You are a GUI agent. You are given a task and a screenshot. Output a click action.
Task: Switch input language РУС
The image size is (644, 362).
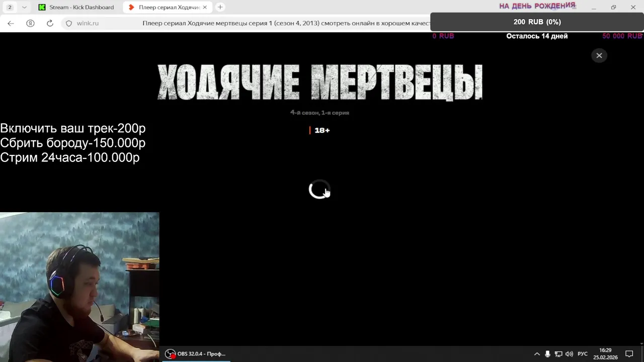pos(583,354)
